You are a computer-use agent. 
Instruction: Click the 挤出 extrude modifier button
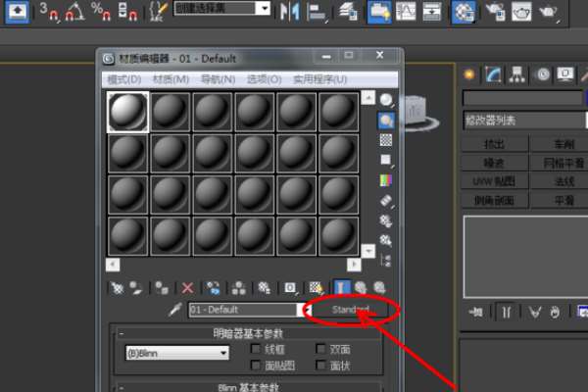click(x=494, y=144)
